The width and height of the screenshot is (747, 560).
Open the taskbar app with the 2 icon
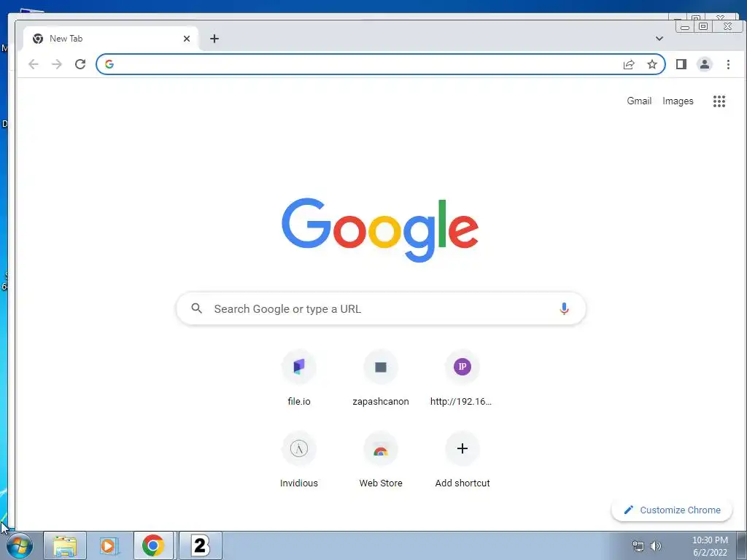(x=200, y=545)
